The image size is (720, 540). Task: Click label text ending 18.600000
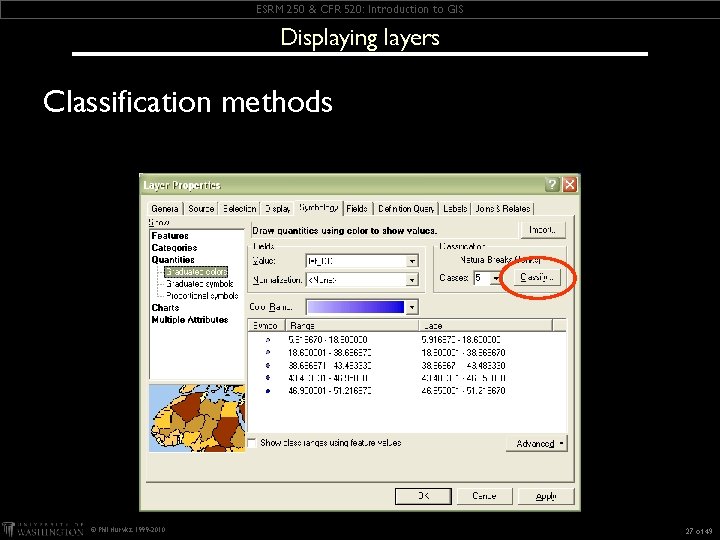click(x=461, y=340)
